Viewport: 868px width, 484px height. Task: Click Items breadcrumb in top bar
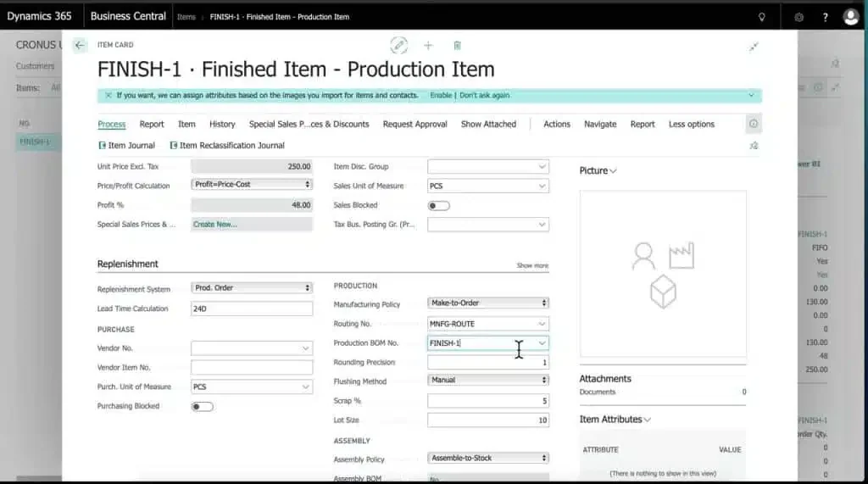[x=186, y=17]
